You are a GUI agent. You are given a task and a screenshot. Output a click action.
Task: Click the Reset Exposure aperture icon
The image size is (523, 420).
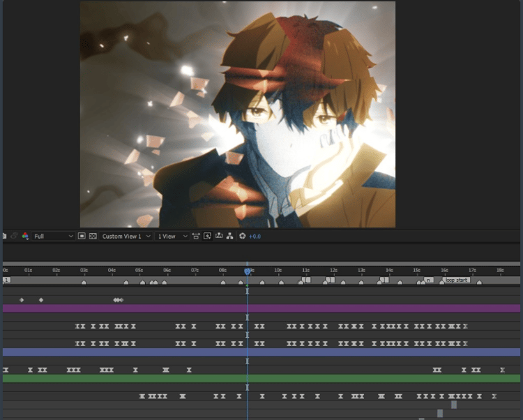[243, 237]
